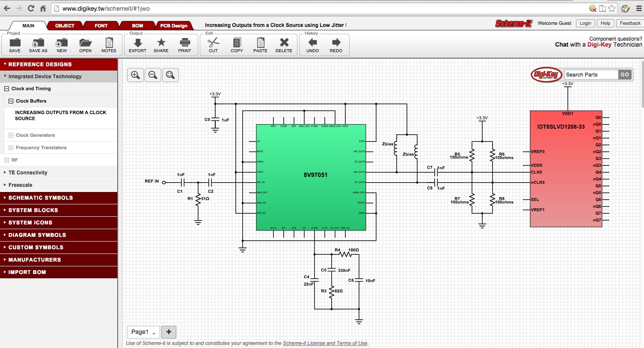Select the 8V97051 chip on canvas
Screen dimensions: 644x348
click(x=311, y=177)
